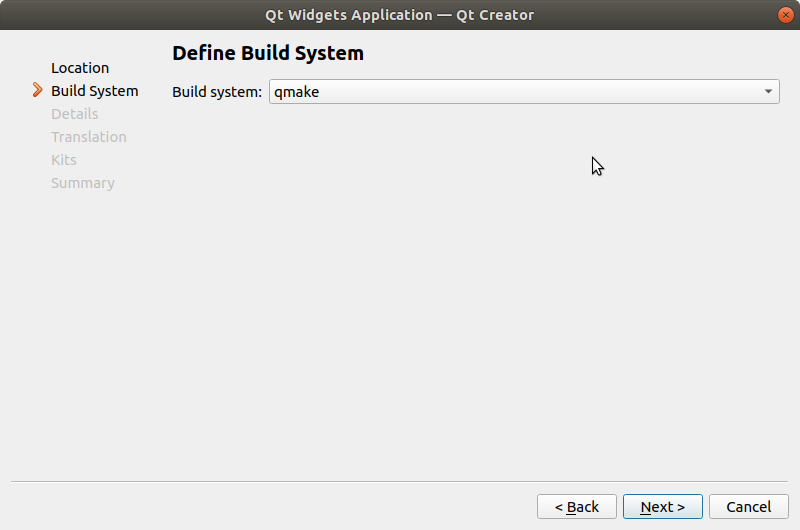Select the Location wizard step

point(80,68)
